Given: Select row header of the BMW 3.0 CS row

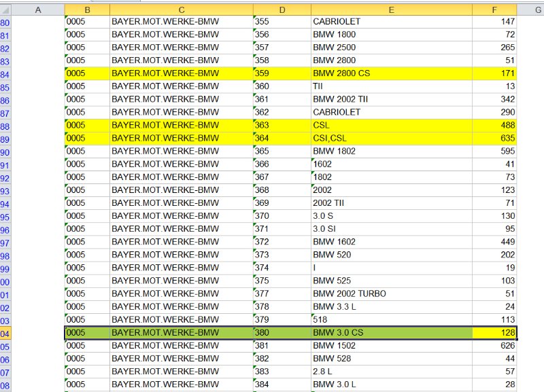Looking at the screenshot, I should (5, 333).
